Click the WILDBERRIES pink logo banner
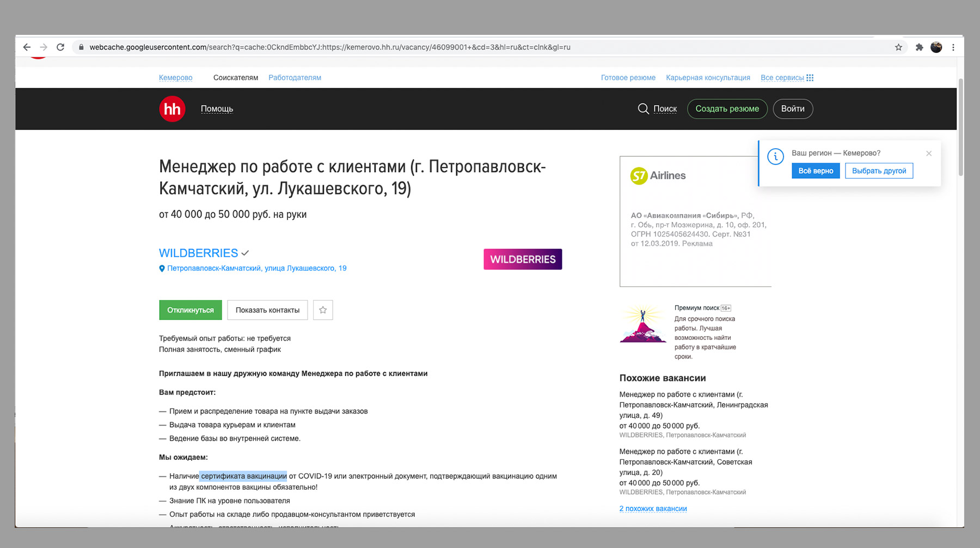This screenshot has width=980, height=548. click(523, 259)
